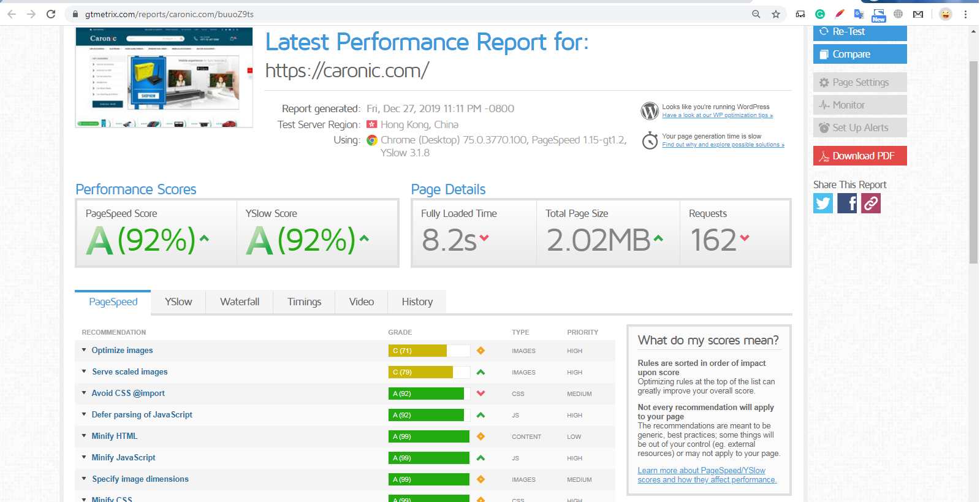Open 'Find out why and explore possible solutions'
The width and height of the screenshot is (980, 502).
click(723, 145)
